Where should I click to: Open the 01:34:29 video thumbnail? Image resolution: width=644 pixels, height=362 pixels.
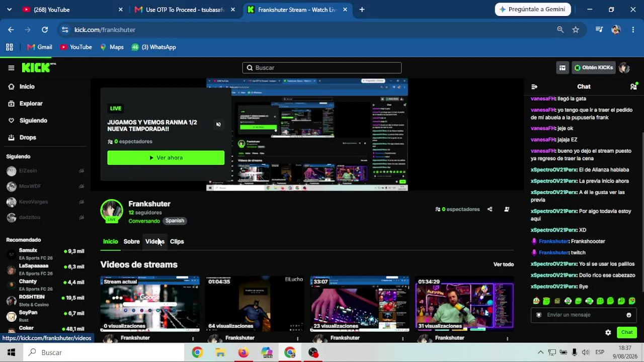click(464, 304)
